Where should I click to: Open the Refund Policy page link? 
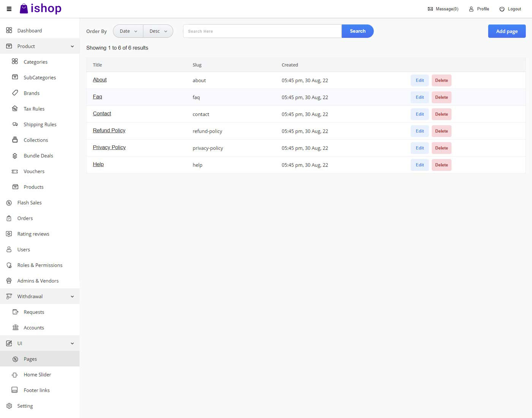(109, 130)
